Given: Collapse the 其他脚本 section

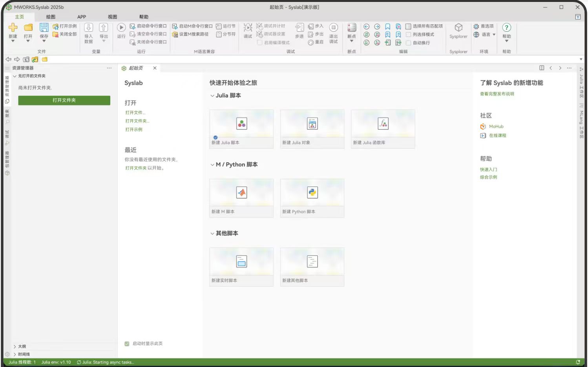Looking at the screenshot, I should [x=212, y=233].
